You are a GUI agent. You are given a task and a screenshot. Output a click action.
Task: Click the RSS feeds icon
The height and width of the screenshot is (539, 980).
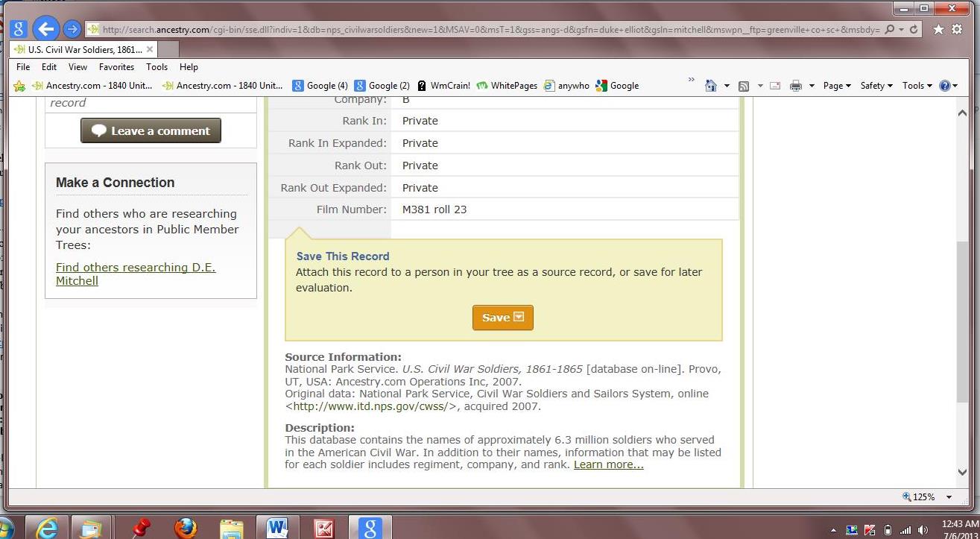point(743,86)
